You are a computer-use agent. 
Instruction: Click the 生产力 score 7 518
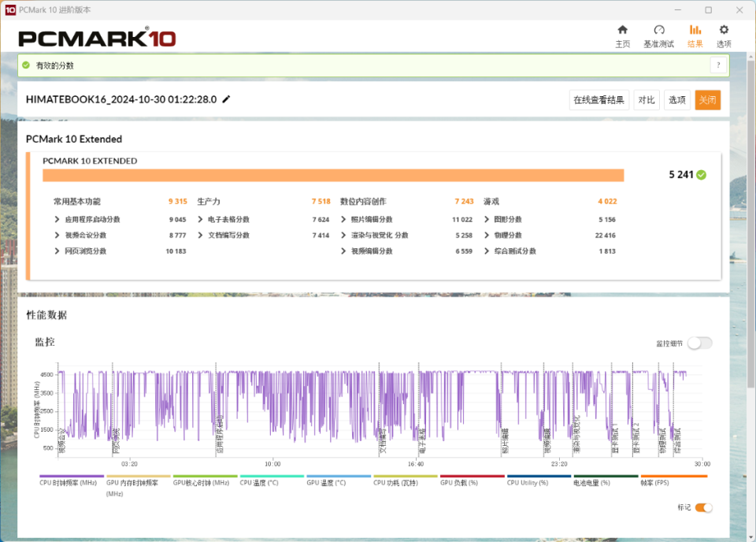point(321,202)
